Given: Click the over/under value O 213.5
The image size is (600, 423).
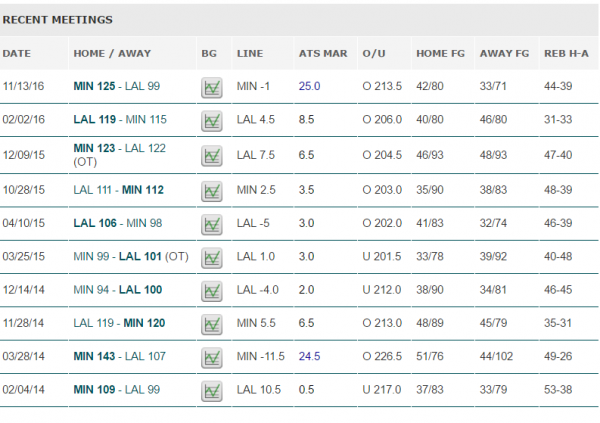Looking at the screenshot, I should pyautogui.click(x=382, y=86).
